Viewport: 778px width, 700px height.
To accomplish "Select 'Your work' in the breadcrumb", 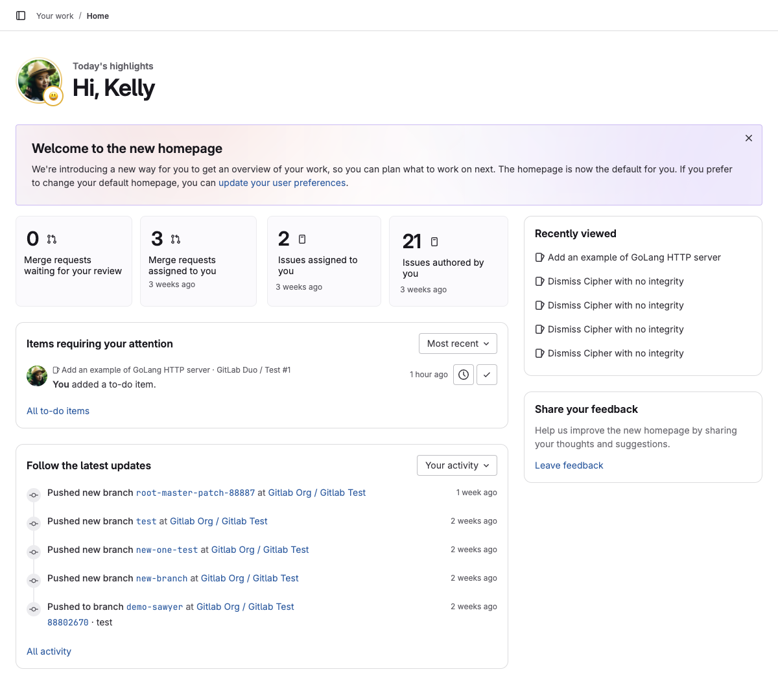I will [x=54, y=16].
